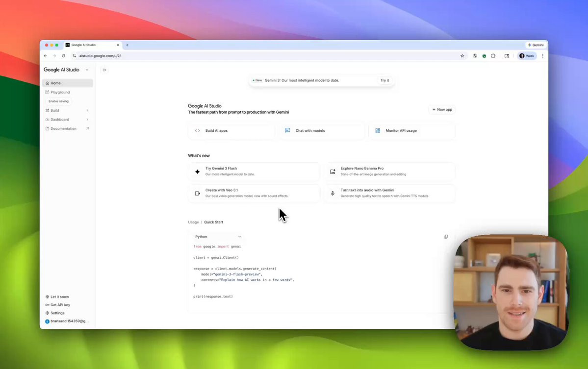Click the Usage breadcrumb
Screen dimensions: 588x369
coord(194,222)
